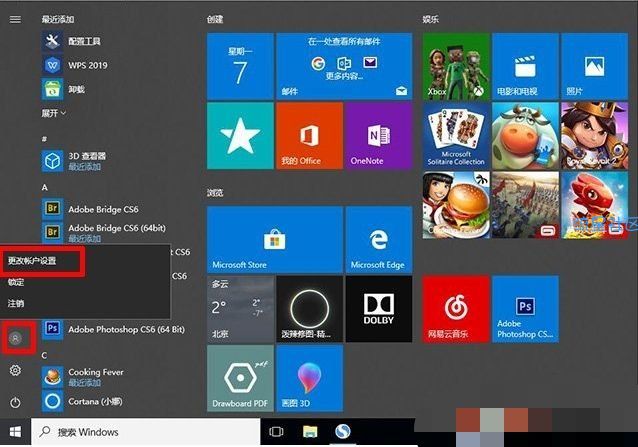Click the 浏览 group header
This screenshot has width=638, height=447.
(x=215, y=192)
